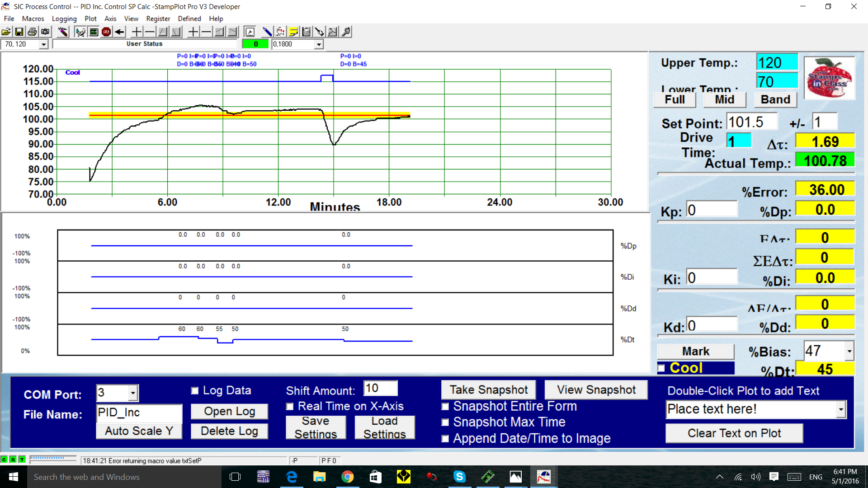The width and height of the screenshot is (868, 488).
Task: Click the first plus icon in toolbar
Action: pyautogui.click(x=137, y=32)
